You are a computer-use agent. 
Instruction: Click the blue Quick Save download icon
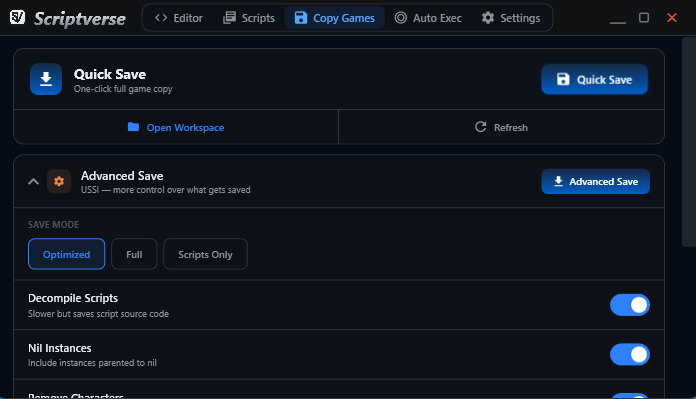[x=46, y=79]
